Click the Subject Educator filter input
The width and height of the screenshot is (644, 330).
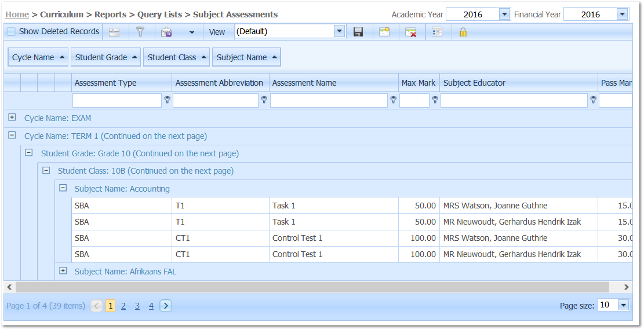(514, 100)
